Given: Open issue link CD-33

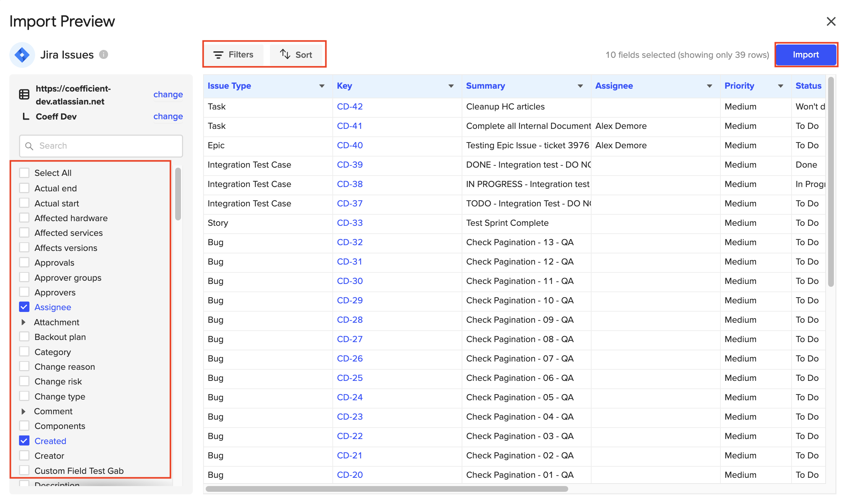Looking at the screenshot, I should click(350, 223).
